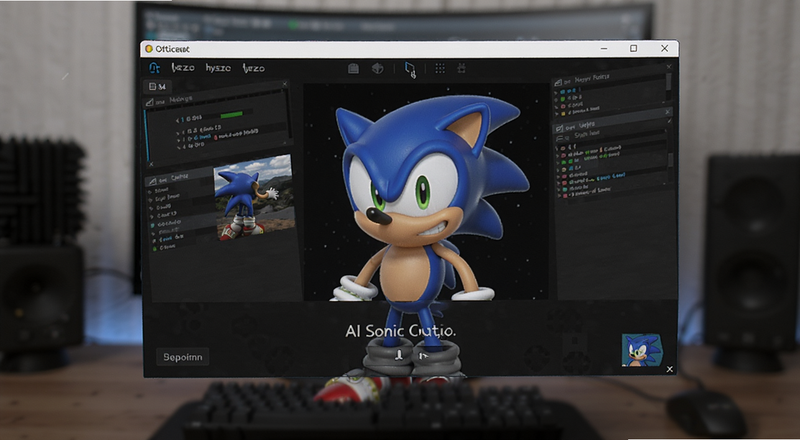Select the blue cursor selection tool icon

[410, 69]
